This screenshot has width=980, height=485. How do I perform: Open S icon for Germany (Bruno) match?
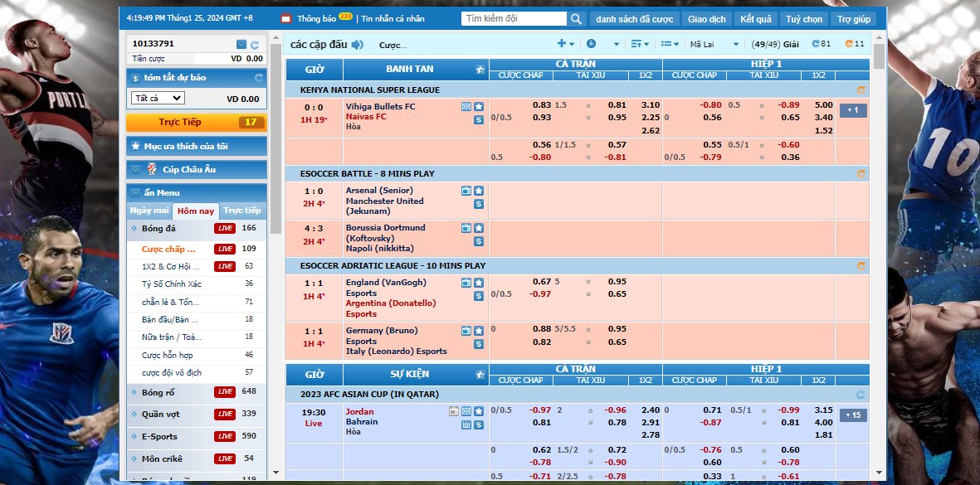(x=479, y=344)
